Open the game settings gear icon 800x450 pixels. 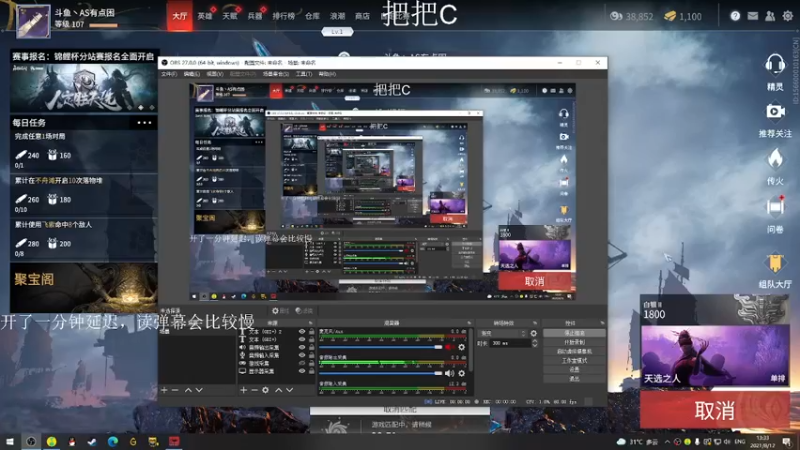[x=788, y=16]
